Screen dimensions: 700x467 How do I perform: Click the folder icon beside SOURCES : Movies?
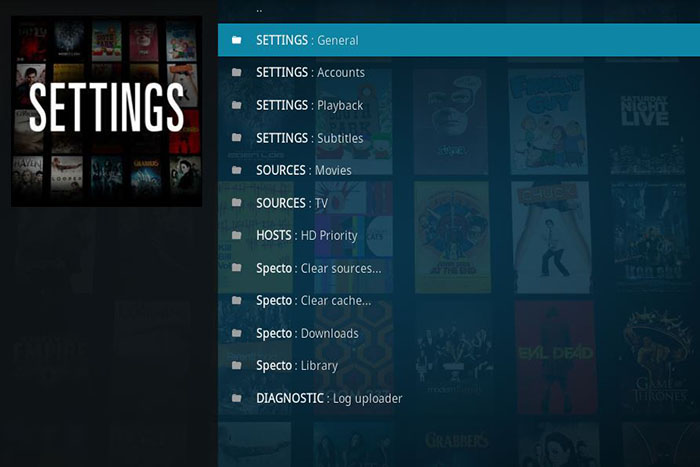(237, 170)
